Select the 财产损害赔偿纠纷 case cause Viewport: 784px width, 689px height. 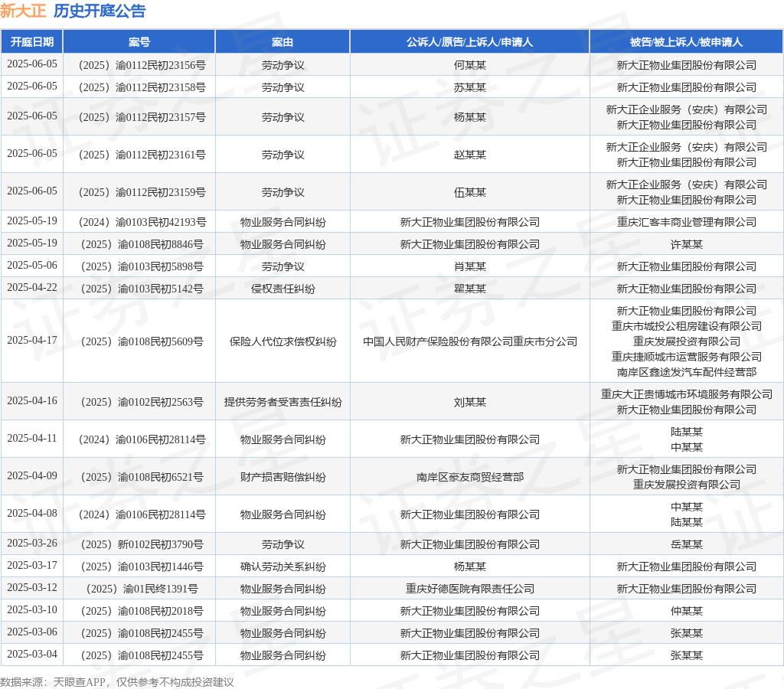click(283, 477)
